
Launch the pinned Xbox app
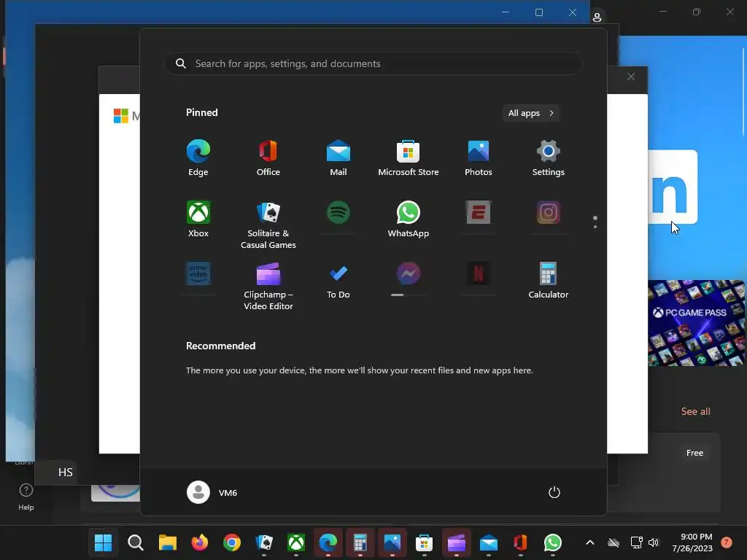click(198, 219)
